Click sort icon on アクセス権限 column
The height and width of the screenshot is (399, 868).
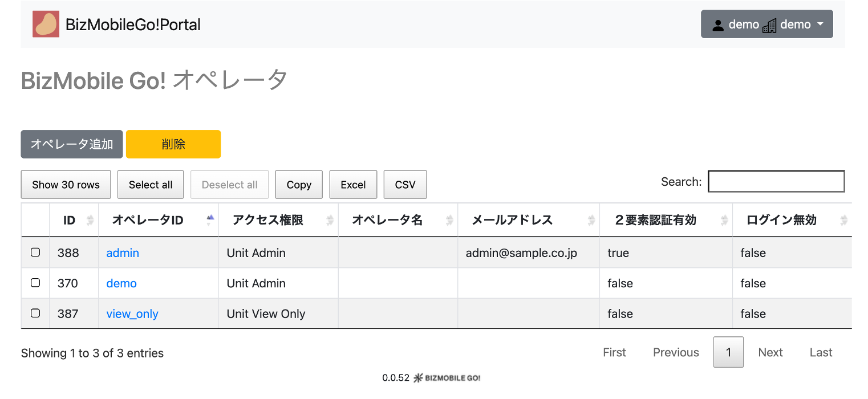pyautogui.click(x=330, y=221)
